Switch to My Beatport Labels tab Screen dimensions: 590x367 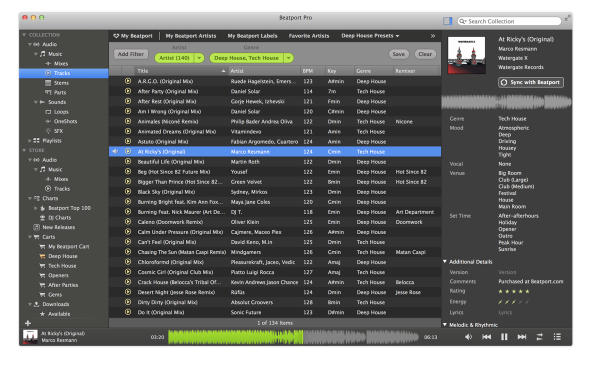(252, 36)
